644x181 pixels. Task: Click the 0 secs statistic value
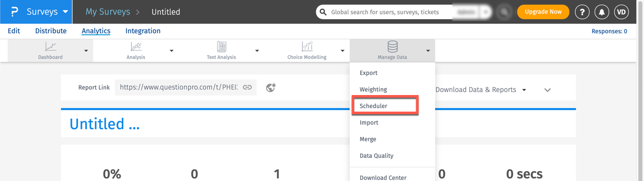(x=524, y=174)
